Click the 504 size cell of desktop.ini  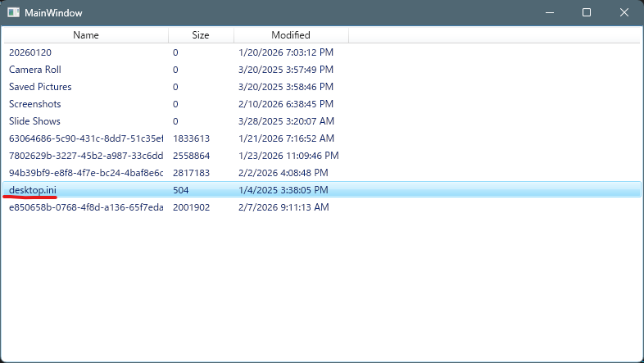coord(181,190)
